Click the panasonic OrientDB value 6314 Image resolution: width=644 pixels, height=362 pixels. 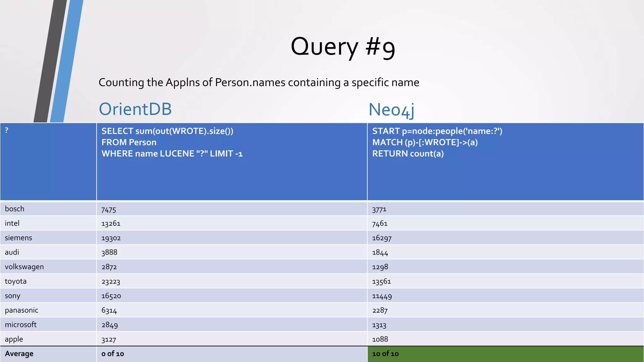coord(109,311)
